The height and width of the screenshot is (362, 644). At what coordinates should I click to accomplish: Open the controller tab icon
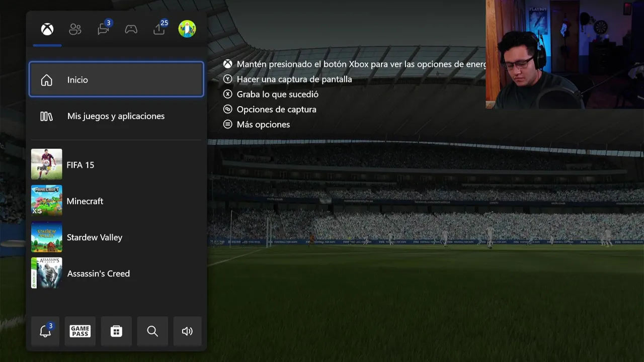pyautogui.click(x=131, y=29)
